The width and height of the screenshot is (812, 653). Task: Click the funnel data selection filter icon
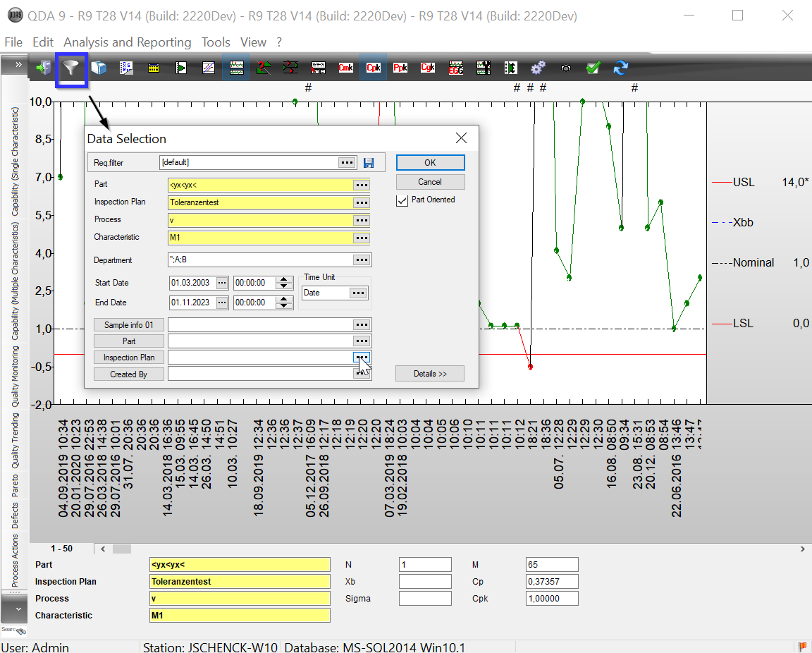[x=71, y=68]
